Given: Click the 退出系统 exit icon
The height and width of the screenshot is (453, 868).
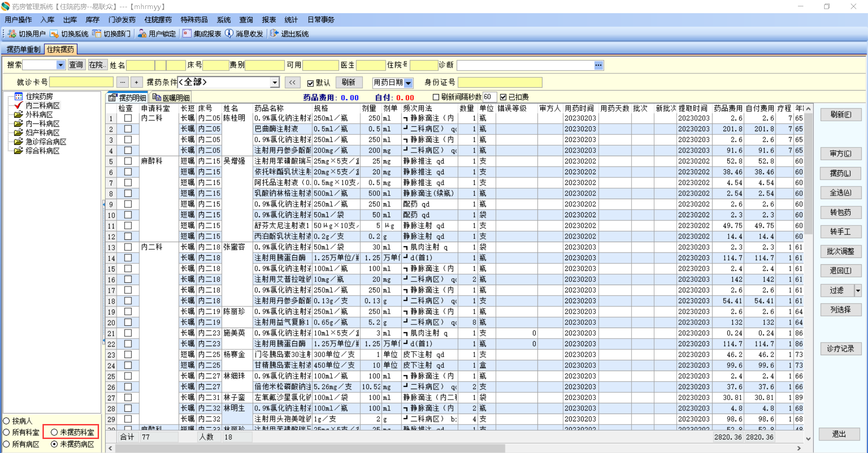Looking at the screenshot, I should [x=274, y=34].
